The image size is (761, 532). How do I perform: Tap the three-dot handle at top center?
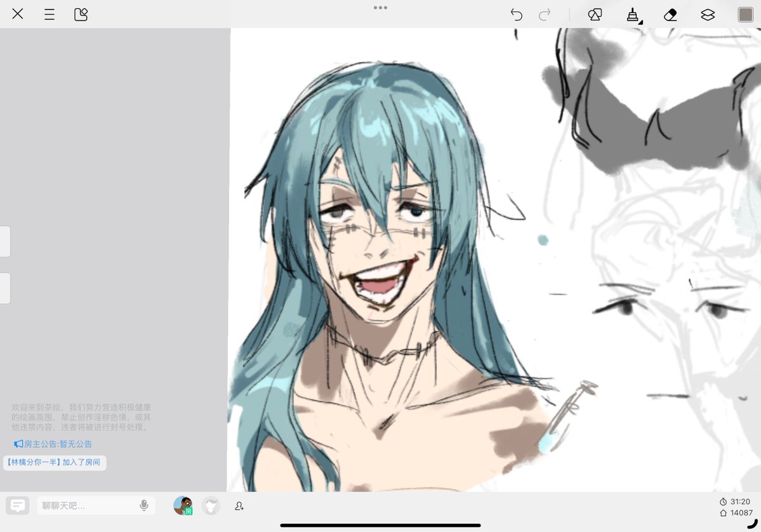(x=381, y=7)
